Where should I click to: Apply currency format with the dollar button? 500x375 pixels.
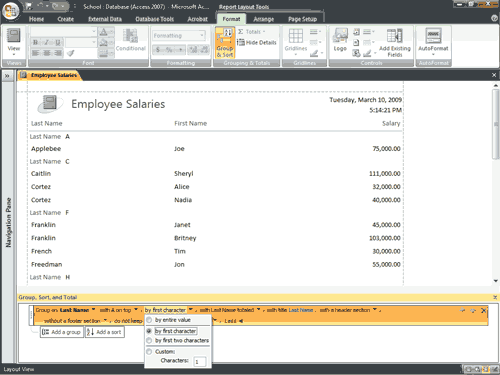158,50
